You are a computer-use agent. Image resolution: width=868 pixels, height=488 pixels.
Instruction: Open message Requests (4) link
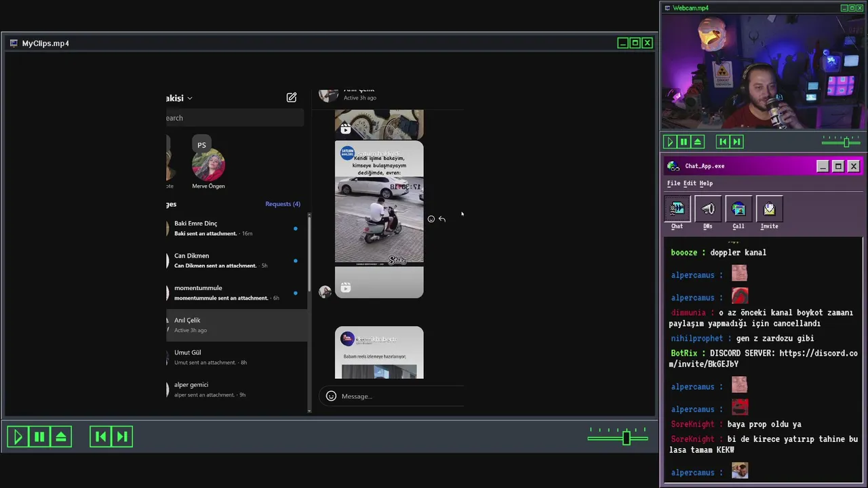283,204
